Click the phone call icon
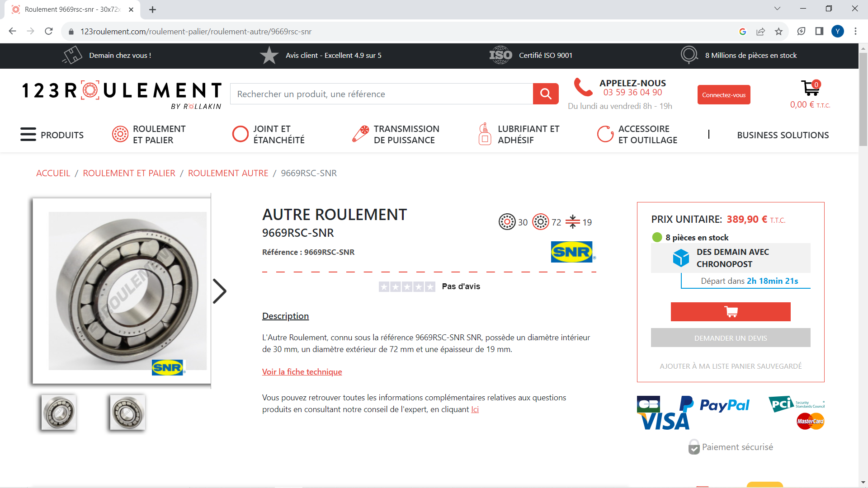The width and height of the screenshot is (868, 488). tap(583, 87)
